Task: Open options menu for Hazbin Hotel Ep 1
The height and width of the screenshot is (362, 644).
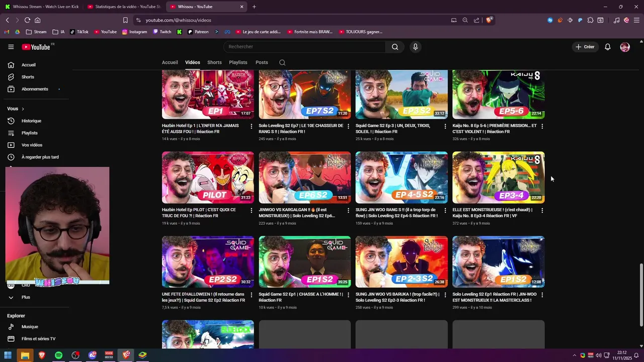Action: [252, 126]
